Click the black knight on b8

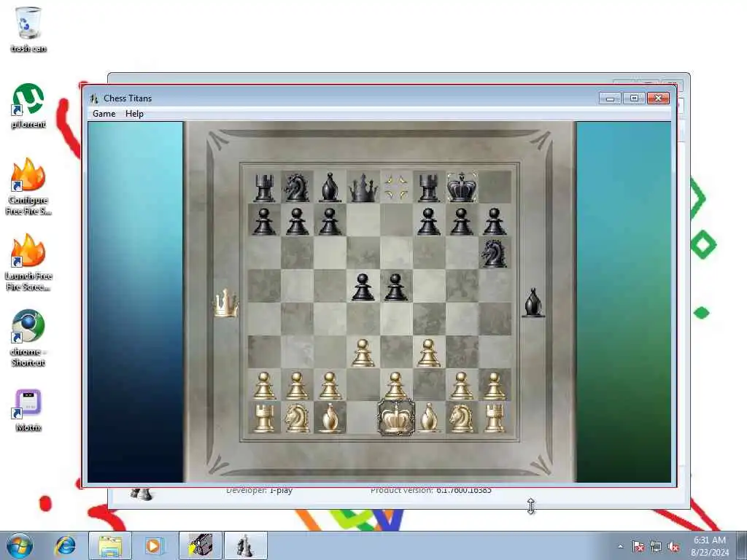click(296, 187)
